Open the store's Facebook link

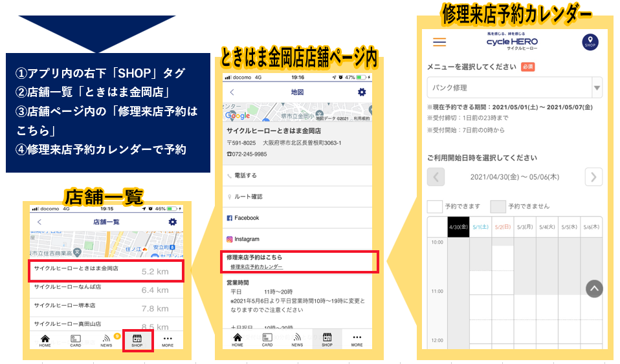(297, 218)
